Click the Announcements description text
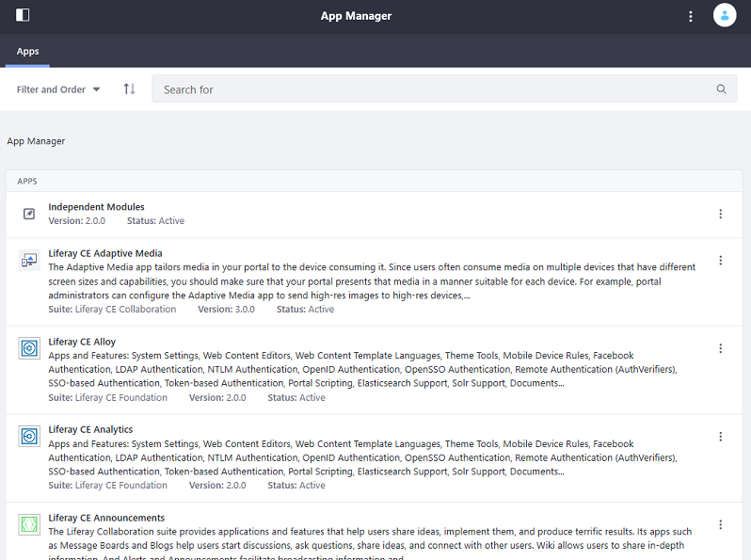Viewport: 751px width, 560px height. [370, 545]
